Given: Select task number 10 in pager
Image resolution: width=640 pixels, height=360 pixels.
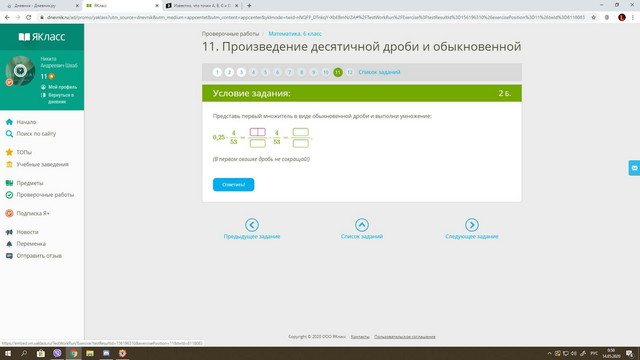Looking at the screenshot, I should tap(326, 72).
